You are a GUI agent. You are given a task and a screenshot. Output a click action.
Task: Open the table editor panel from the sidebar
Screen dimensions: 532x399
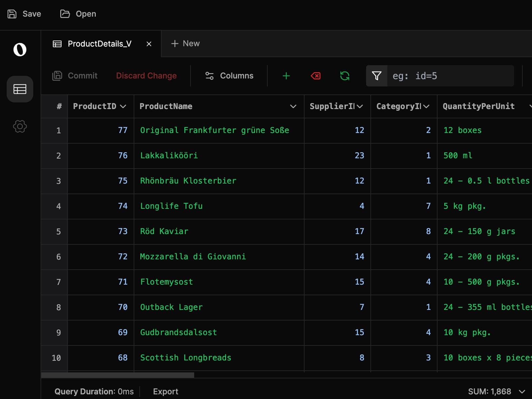(x=20, y=89)
